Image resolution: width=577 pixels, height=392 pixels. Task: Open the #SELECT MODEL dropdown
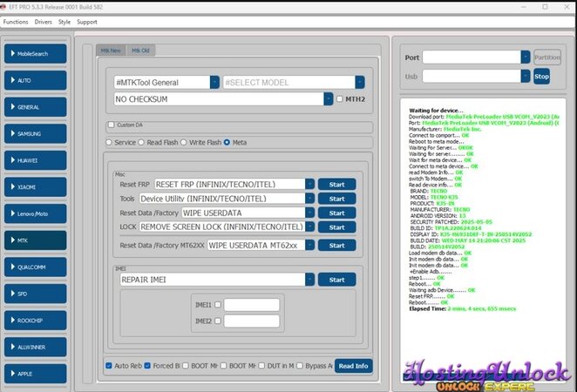click(359, 82)
